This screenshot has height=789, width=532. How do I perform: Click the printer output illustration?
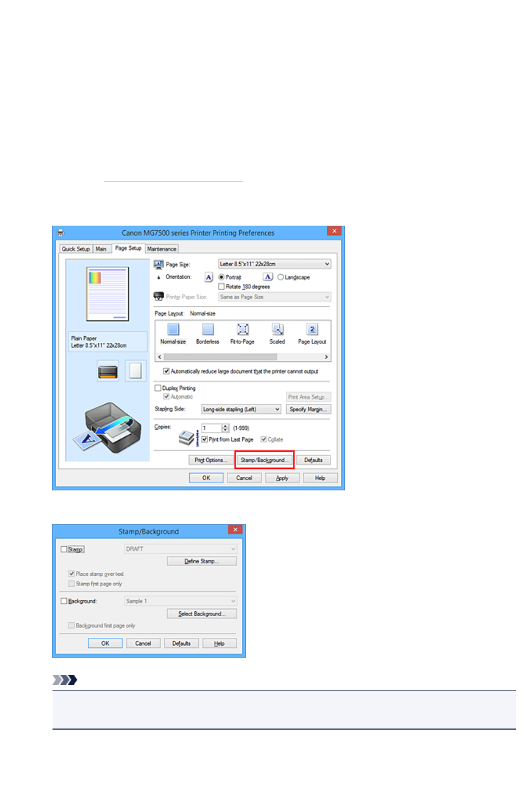click(x=107, y=428)
